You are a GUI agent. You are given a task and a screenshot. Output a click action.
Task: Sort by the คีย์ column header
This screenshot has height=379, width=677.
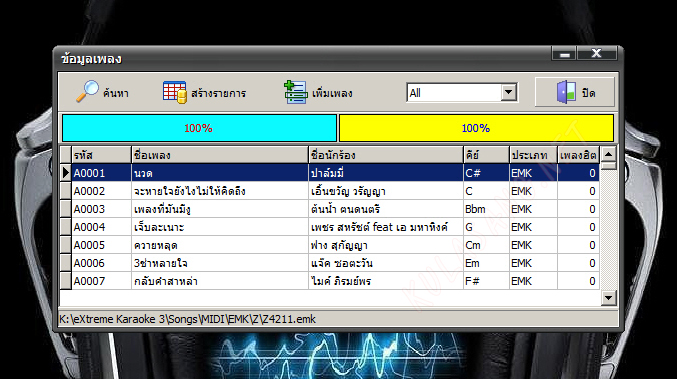coord(486,155)
